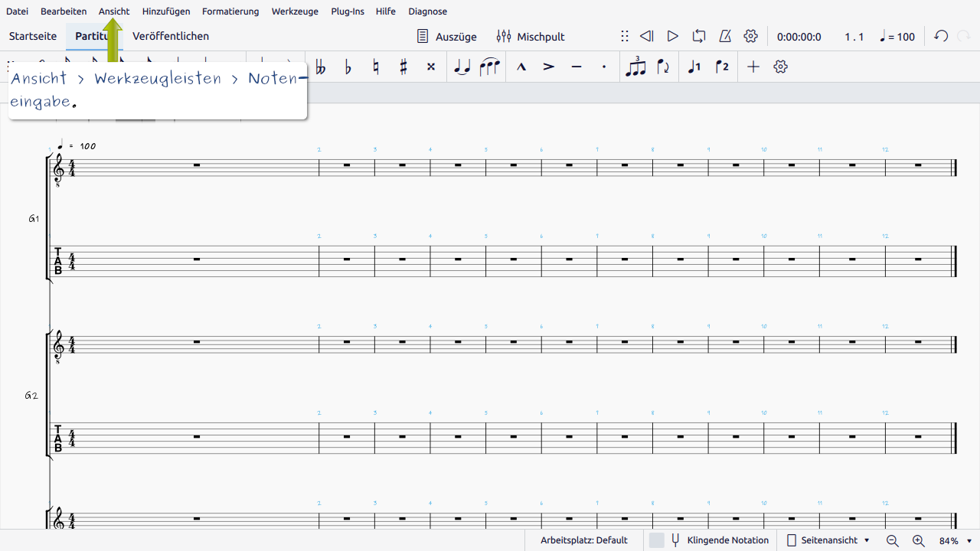Select Voice 1
980x551 pixels.
click(x=694, y=67)
